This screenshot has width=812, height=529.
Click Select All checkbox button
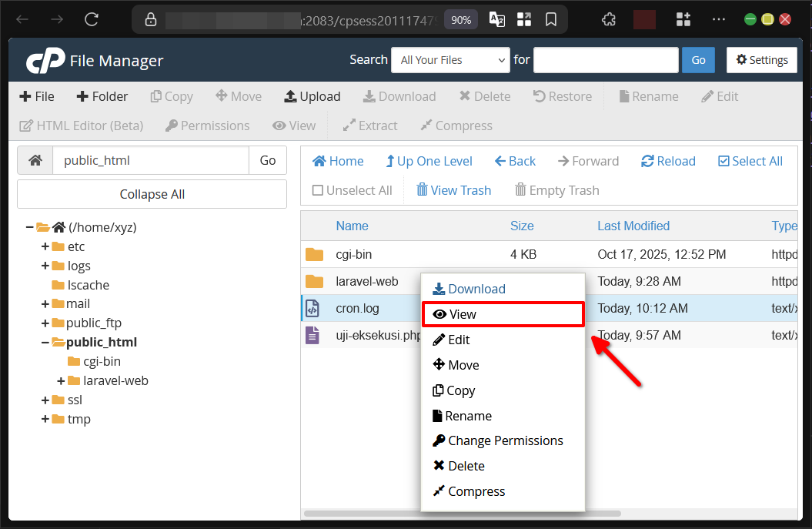coord(750,161)
